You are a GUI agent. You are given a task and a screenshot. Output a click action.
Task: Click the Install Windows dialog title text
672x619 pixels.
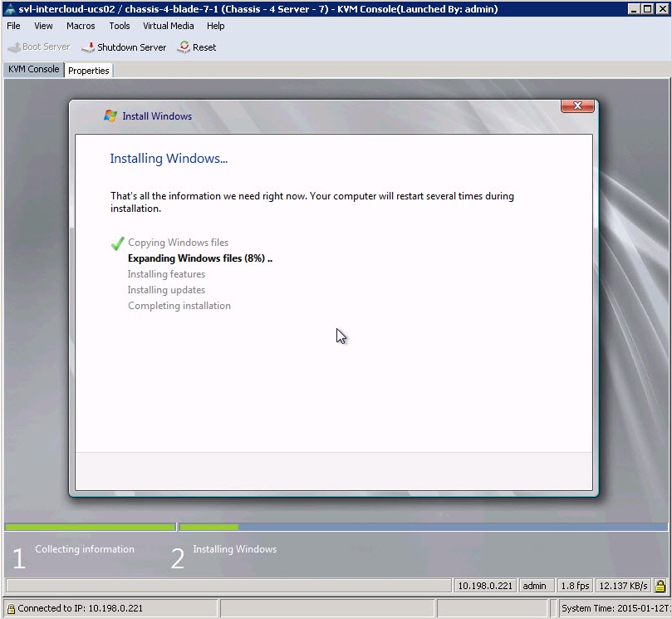point(157,115)
